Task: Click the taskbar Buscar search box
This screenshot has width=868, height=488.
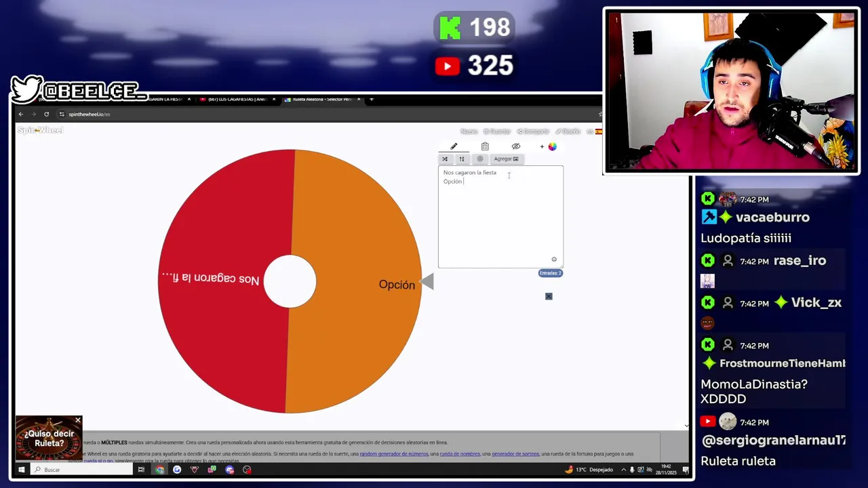Action: [81, 470]
